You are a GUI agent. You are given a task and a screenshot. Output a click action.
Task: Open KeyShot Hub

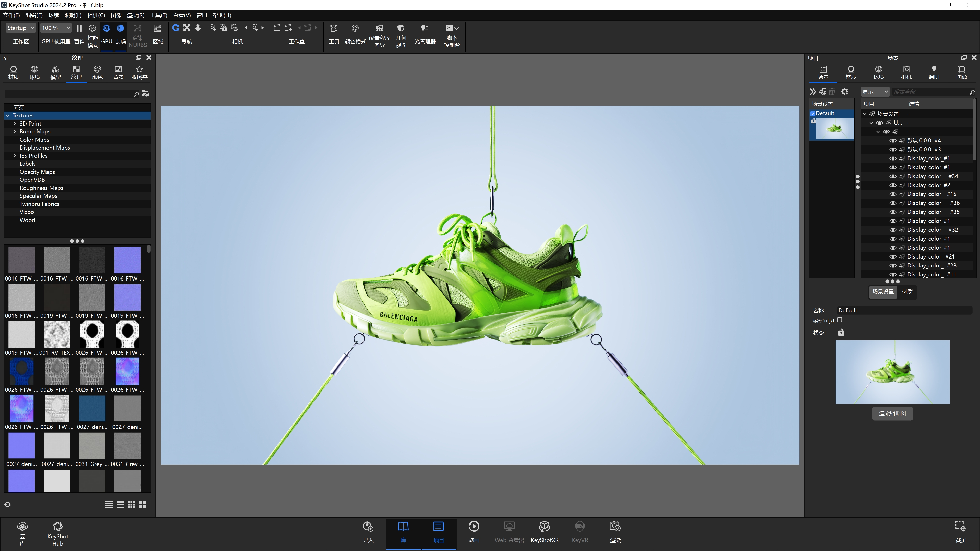click(x=58, y=534)
